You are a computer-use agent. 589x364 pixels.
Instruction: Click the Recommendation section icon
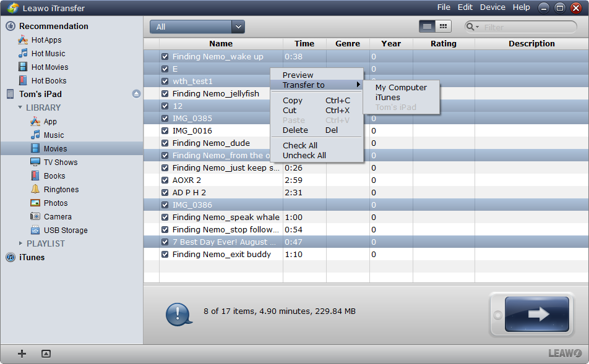(11, 26)
